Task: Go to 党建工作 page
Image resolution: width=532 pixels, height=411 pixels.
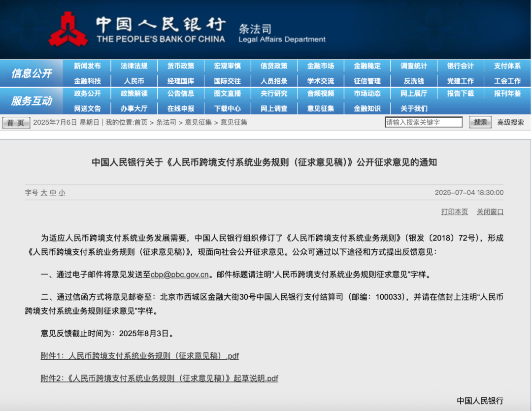Action: point(461,81)
